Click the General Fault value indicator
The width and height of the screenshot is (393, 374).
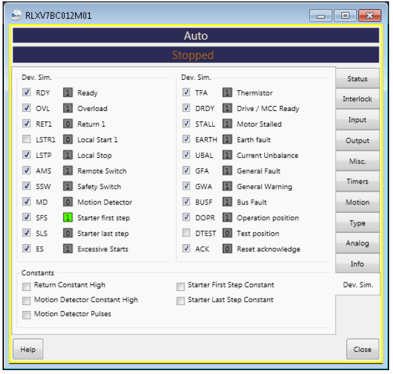click(227, 171)
